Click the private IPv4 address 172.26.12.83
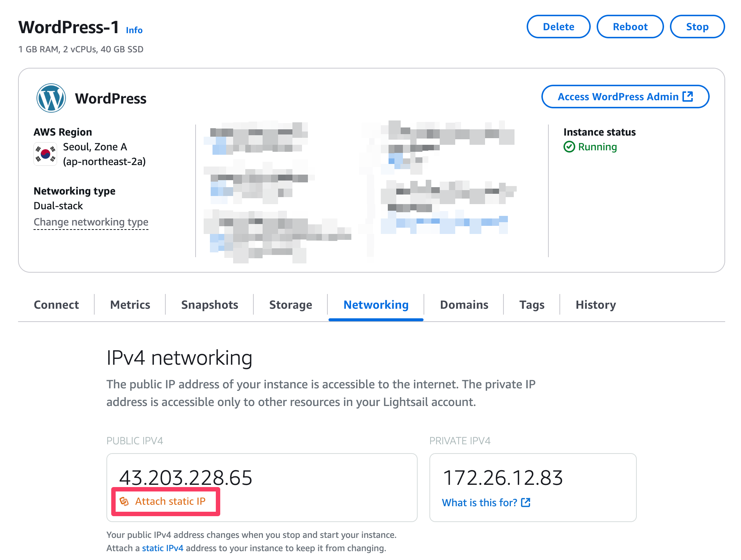The width and height of the screenshot is (741, 560). pos(503,478)
